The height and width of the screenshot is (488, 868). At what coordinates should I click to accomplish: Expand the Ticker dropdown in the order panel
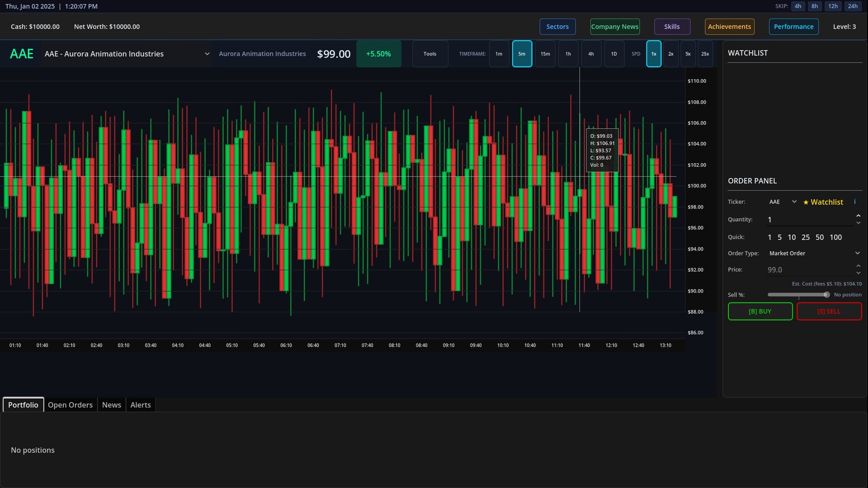click(x=783, y=202)
